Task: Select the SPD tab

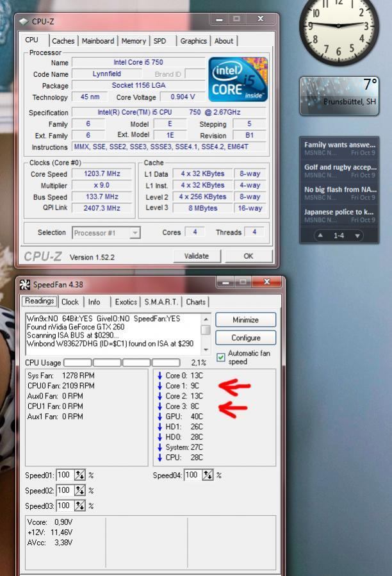Action: click(x=160, y=41)
